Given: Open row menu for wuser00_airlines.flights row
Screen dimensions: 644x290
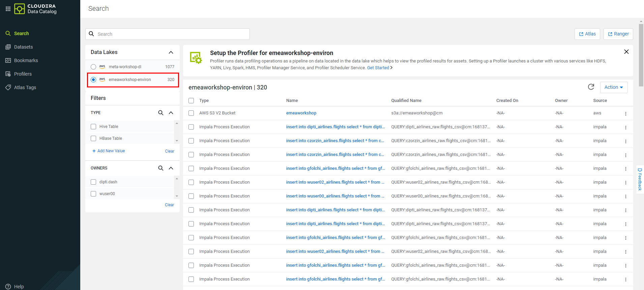Looking at the screenshot, I should [626, 196].
